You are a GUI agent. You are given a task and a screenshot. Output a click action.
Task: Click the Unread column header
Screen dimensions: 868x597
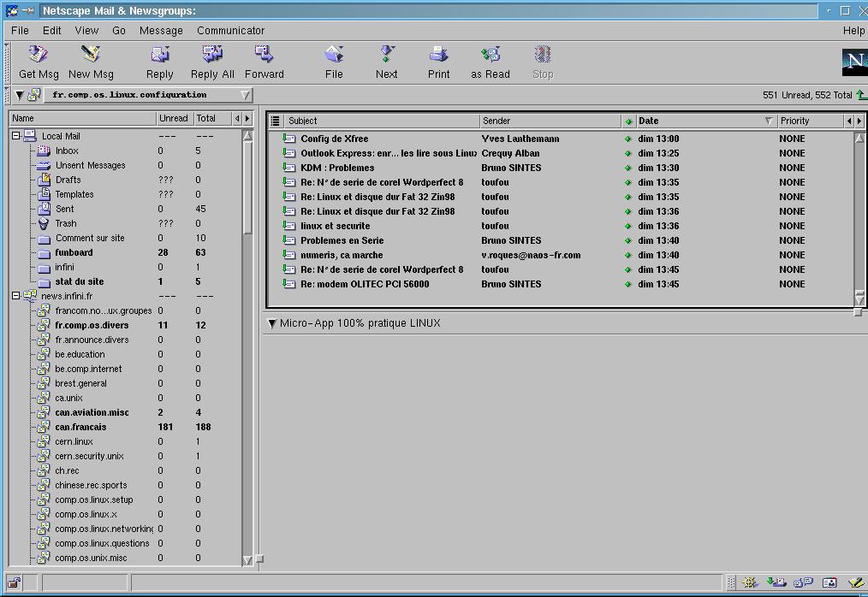[x=175, y=118]
